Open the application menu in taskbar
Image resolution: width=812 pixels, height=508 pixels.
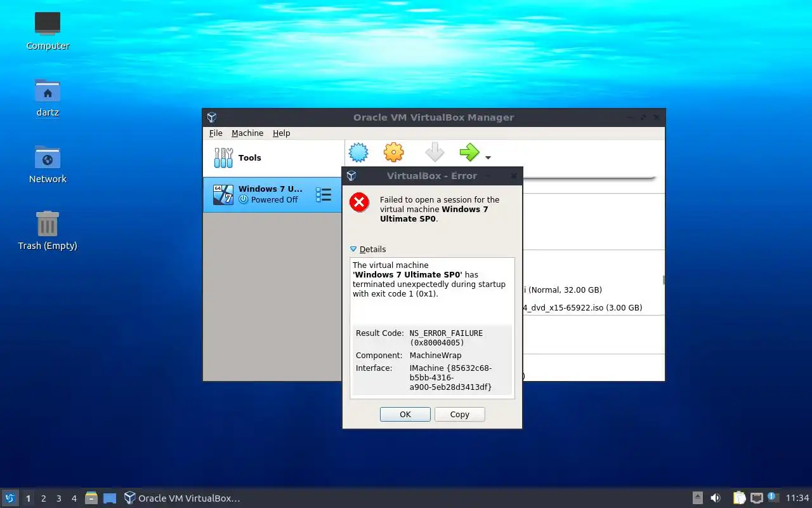click(x=10, y=498)
